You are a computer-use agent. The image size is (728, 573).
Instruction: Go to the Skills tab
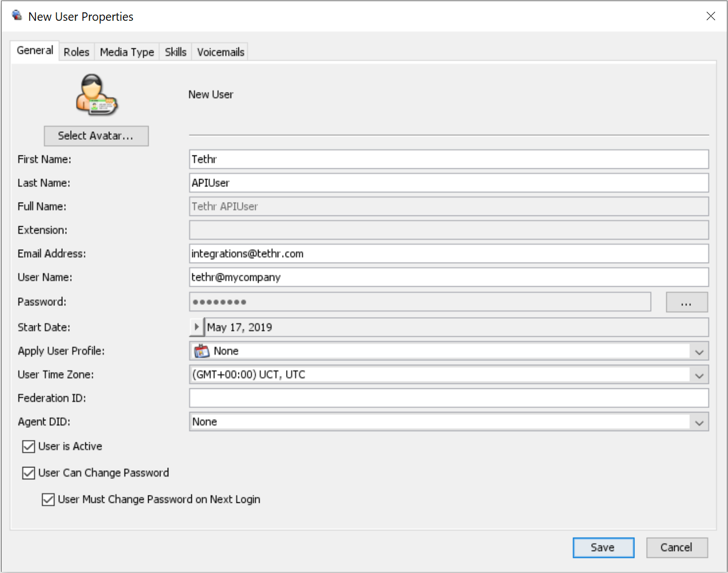pyautogui.click(x=176, y=52)
